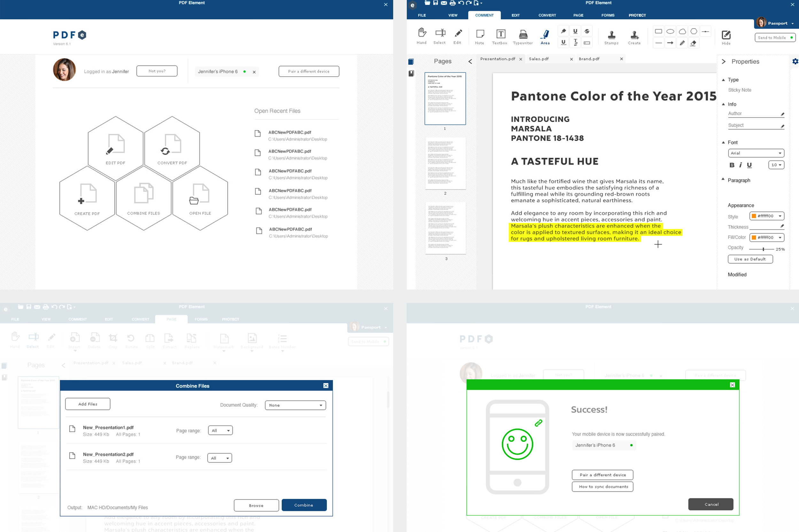Click the Area highlight tool

545,37
